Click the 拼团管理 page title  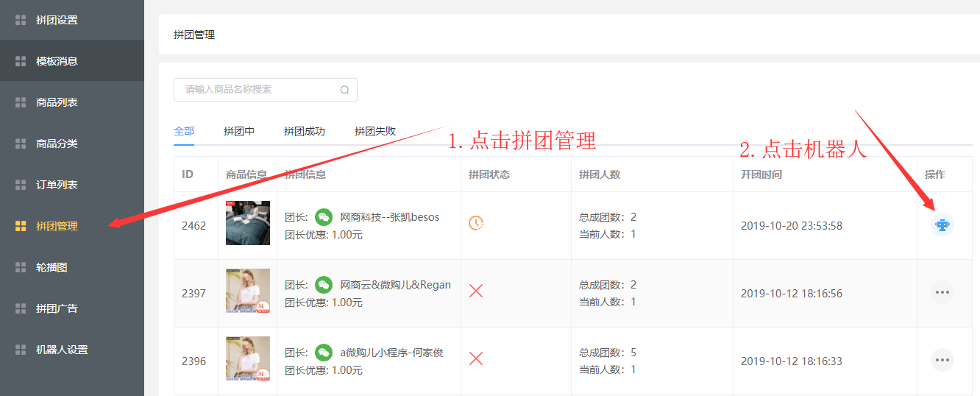194,35
